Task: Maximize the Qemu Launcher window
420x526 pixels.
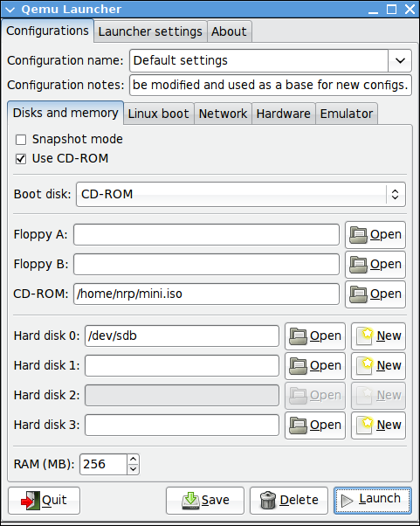Action: click(x=391, y=9)
